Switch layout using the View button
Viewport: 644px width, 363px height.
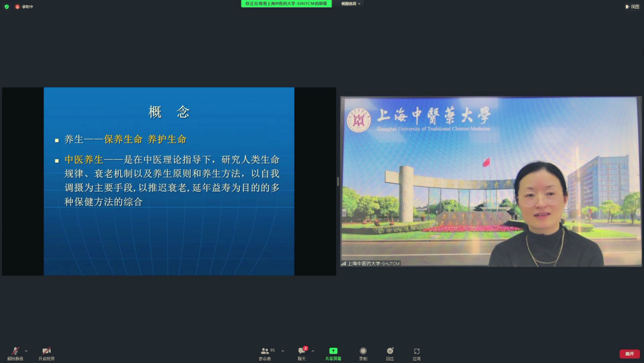632,6
